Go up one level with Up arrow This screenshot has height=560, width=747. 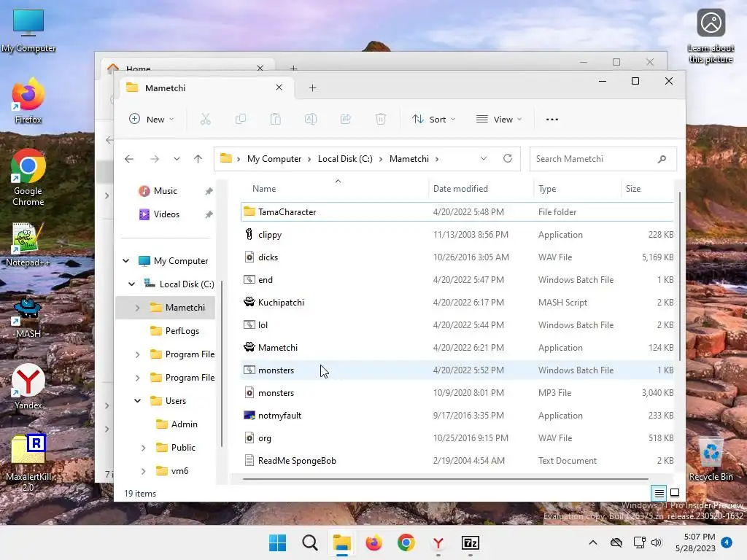(198, 159)
